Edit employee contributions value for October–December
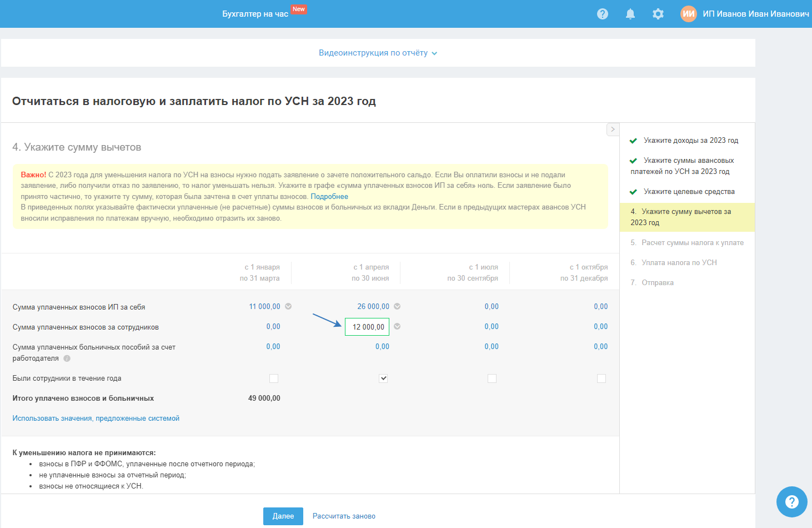Image resolution: width=812 pixels, height=528 pixels. [x=601, y=327]
